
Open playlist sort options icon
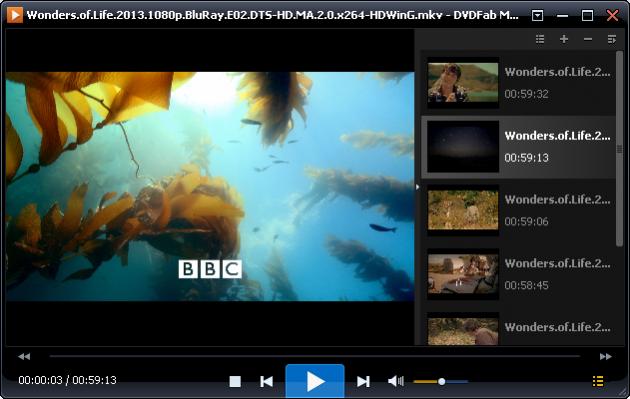point(612,39)
